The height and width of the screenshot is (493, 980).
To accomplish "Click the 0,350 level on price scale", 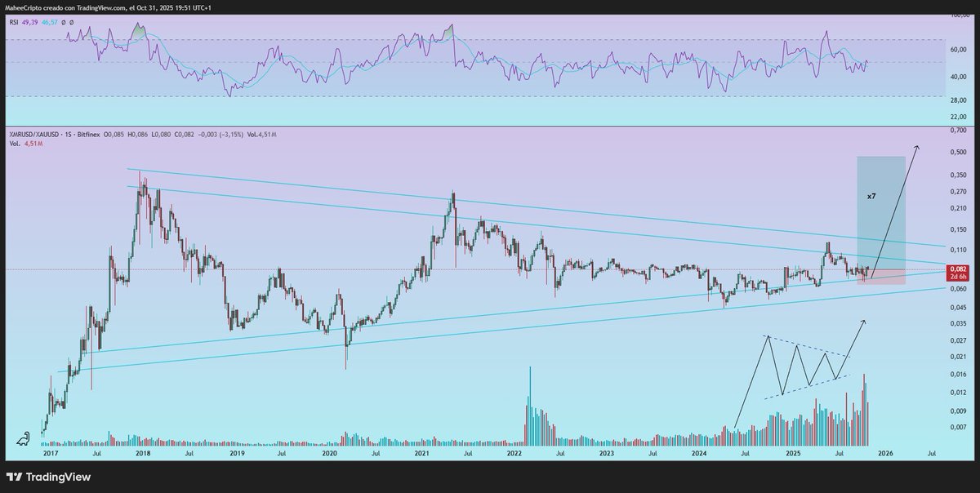I will click(957, 174).
